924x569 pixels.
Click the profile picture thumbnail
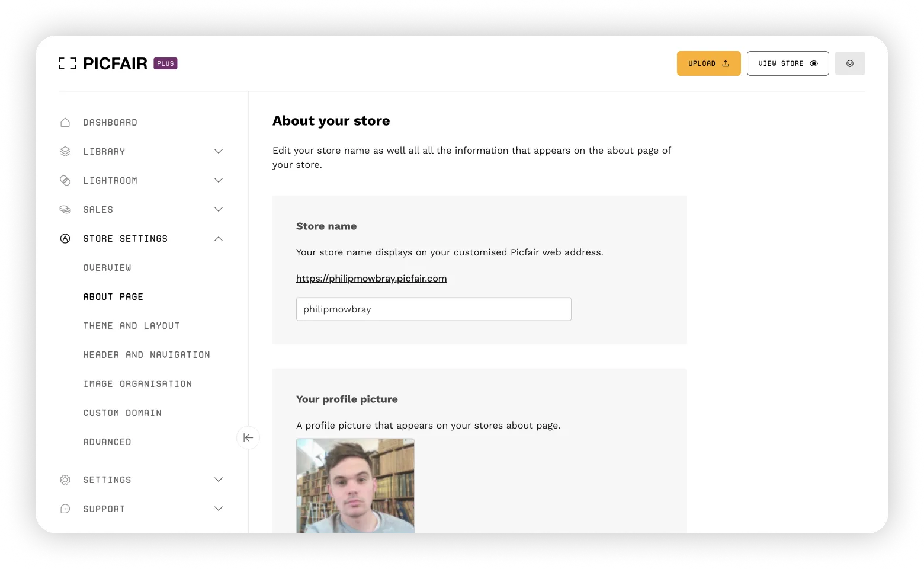[x=355, y=485]
